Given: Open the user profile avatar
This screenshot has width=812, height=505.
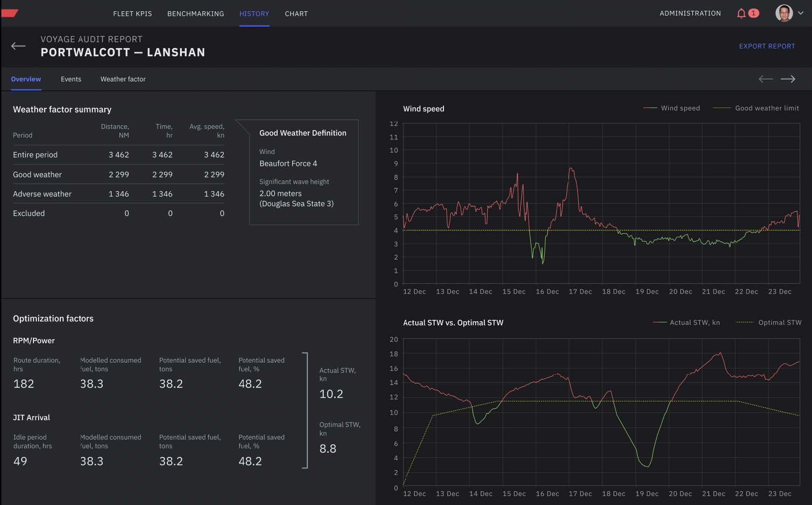Looking at the screenshot, I should (x=784, y=13).
